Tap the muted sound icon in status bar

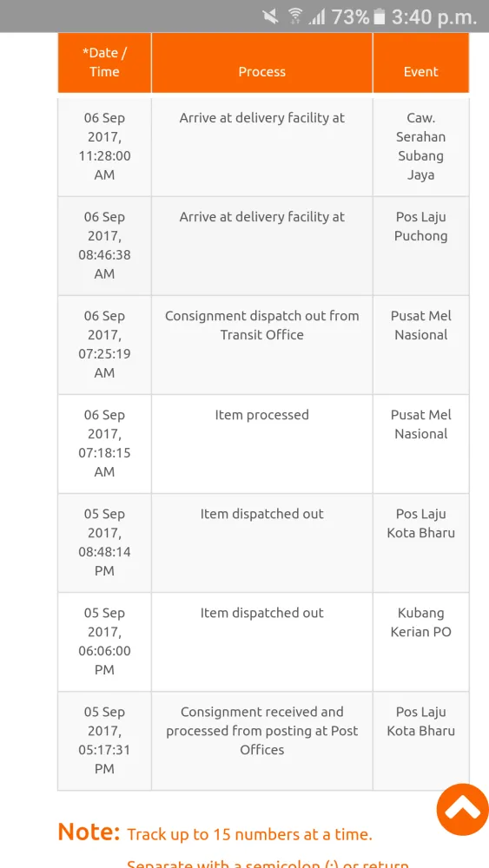click(271, 16)
